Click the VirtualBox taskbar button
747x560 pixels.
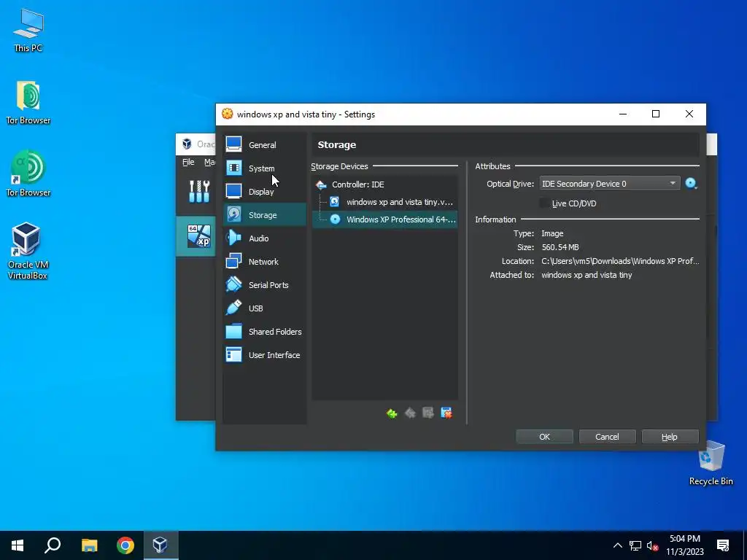[x=160, y=545]
